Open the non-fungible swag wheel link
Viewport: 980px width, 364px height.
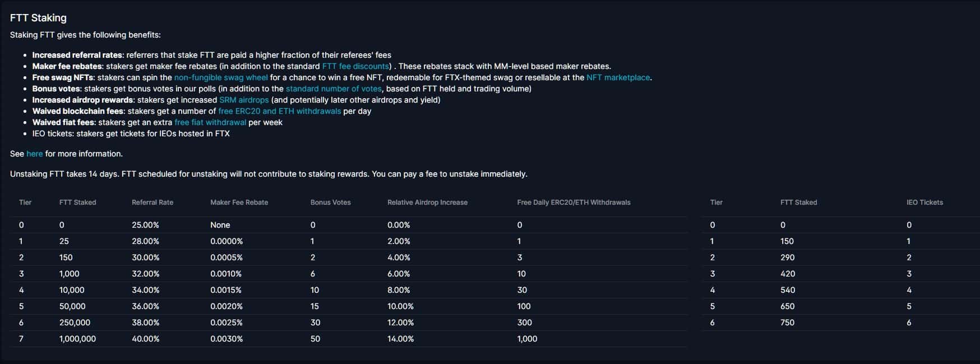[221, 77]
